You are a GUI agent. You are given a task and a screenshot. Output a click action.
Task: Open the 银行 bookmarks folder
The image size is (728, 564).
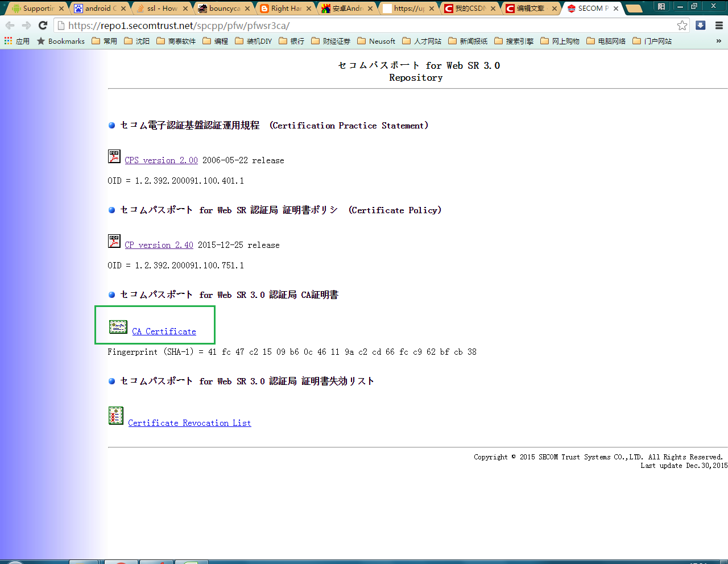292,41
